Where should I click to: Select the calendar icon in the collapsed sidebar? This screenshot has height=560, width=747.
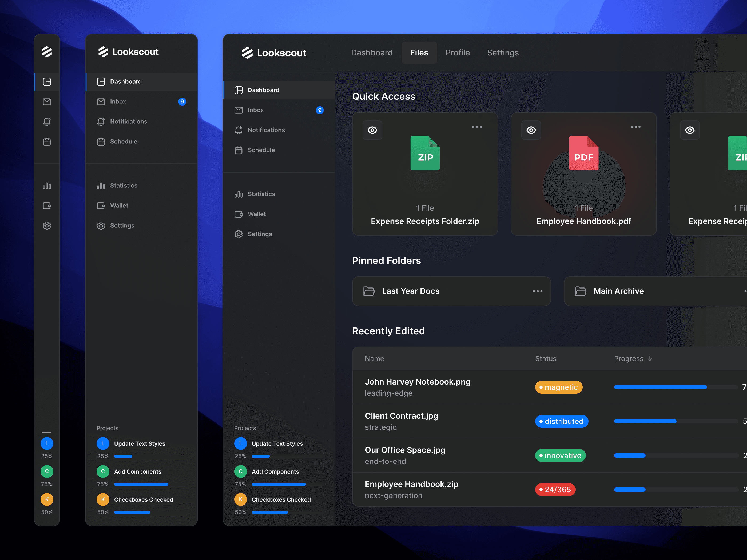click(x=47, y=141)
